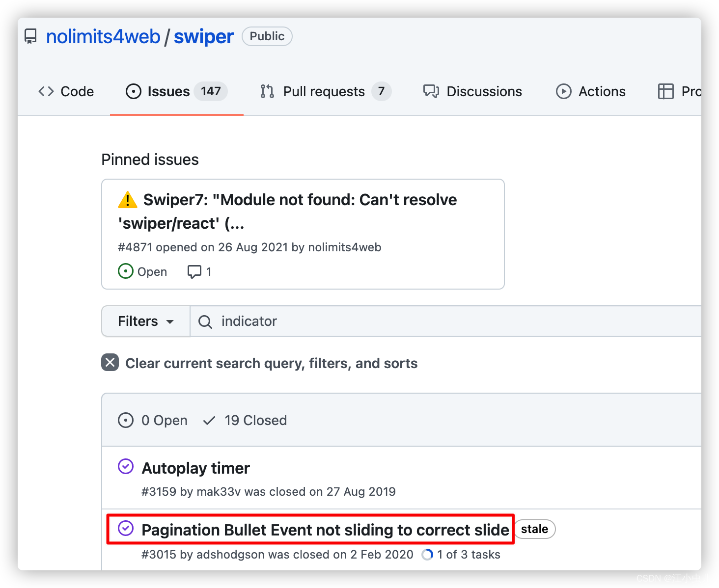Screen dimensions: 719x588
Task: Click the Pinned issues heading
Action: 150,160
